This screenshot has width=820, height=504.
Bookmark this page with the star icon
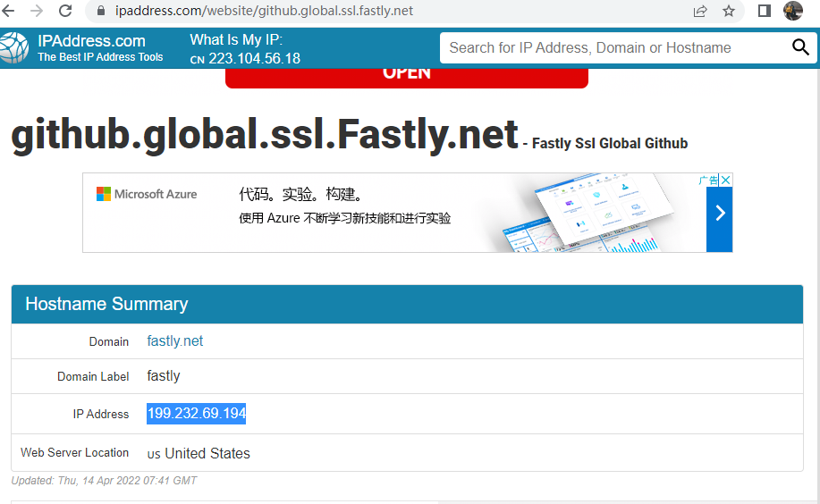click(729, 11)
